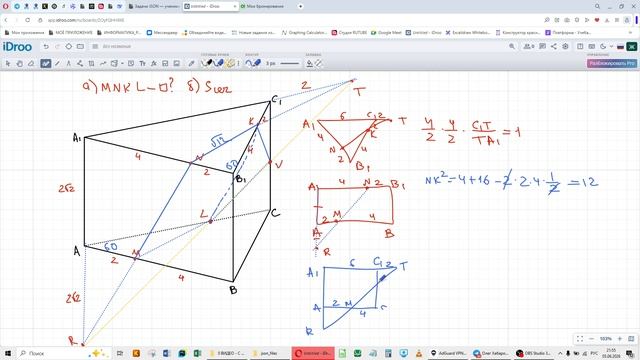Click the Unlock Pro button

pyautogui.click(x=612, y=63)
